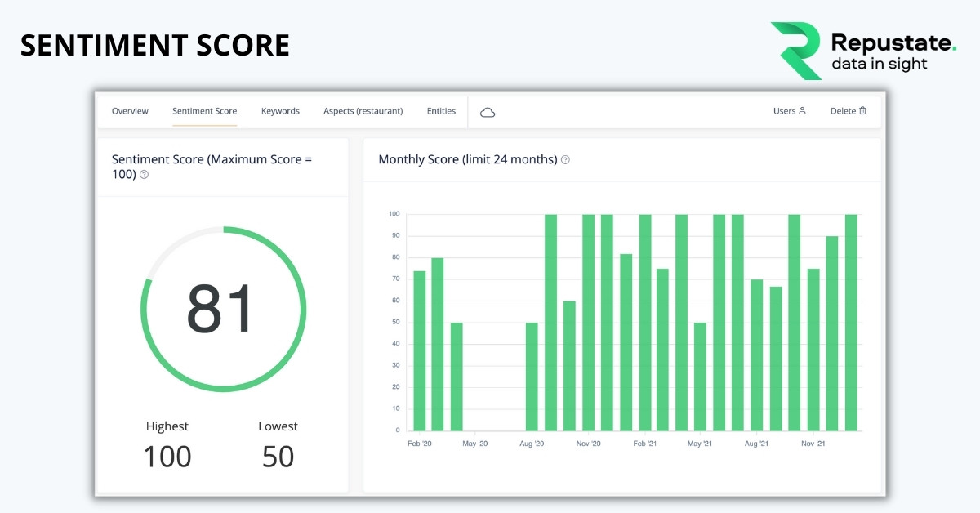Open the Entities tab
Viewport: 980px width, 513px height.
click(441, 111)
